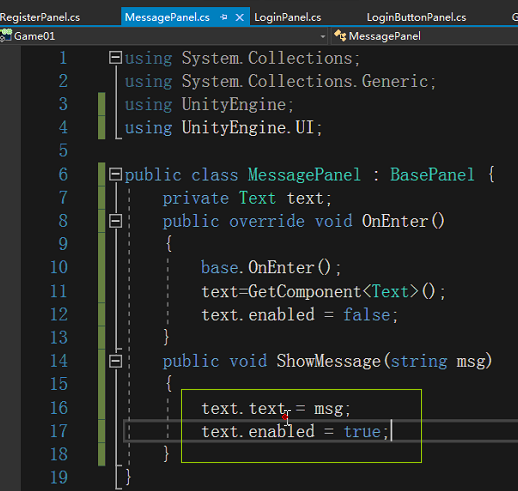Click the 'true' keyword on line 17

click(x=362, y=431)
